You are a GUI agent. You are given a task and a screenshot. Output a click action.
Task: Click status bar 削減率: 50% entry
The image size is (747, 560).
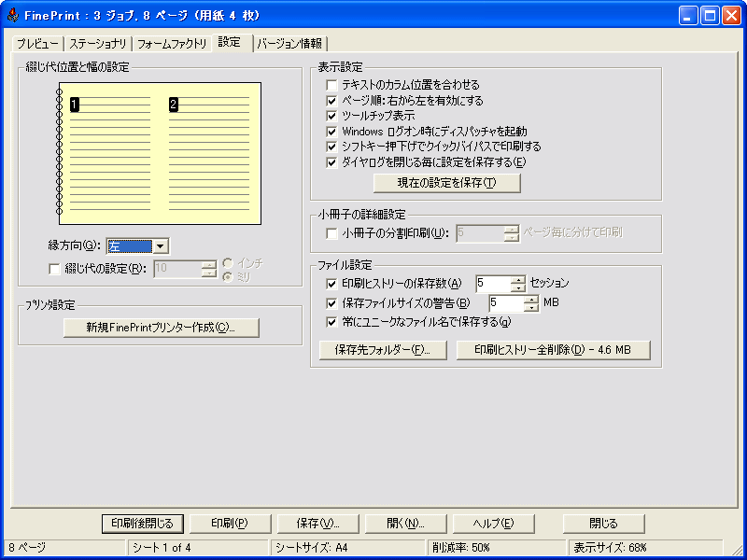coord(497,548)
